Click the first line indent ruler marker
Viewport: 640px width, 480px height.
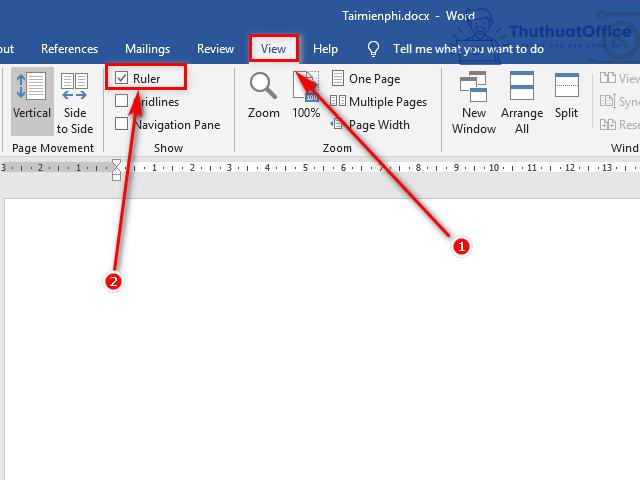click(x=116, y=165)
